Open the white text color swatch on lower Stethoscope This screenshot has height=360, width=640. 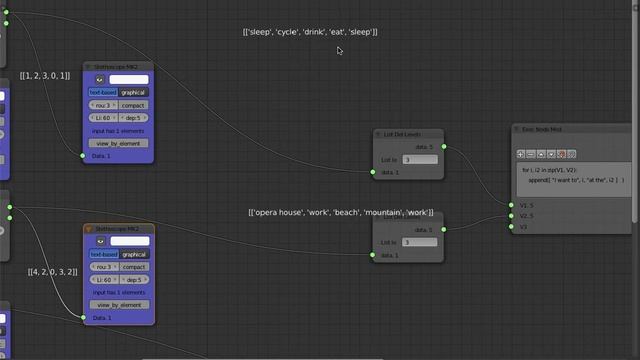tap(130, 241)
